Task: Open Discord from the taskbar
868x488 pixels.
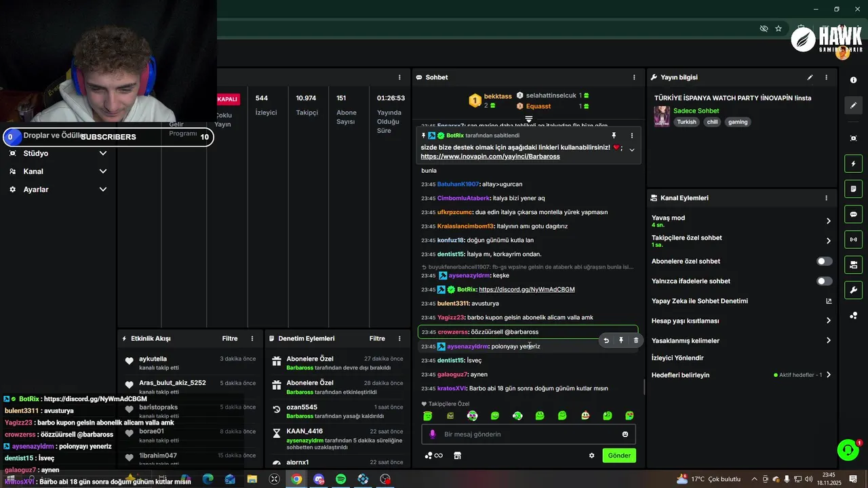Action: click(x=319, y=479)
